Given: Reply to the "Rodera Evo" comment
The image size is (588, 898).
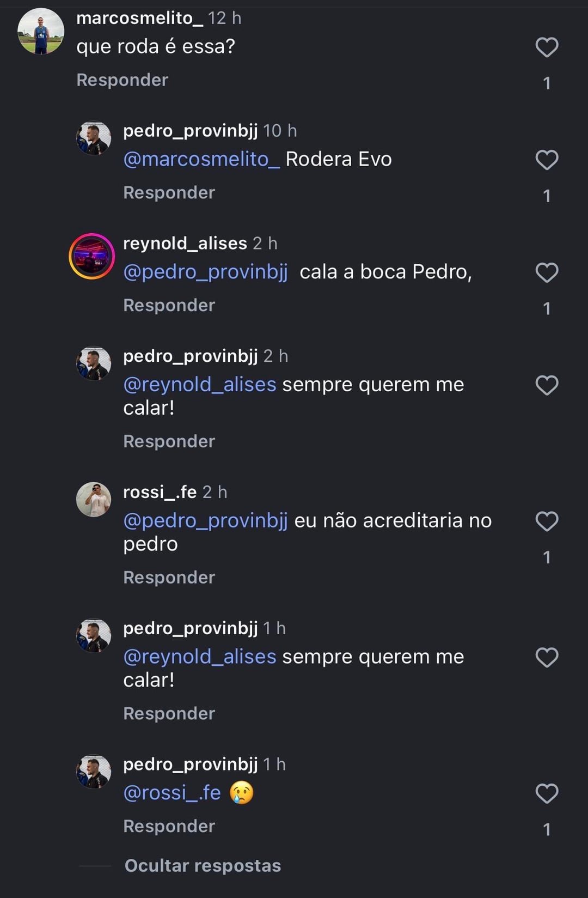Looking at the screenshot, I should tap(169, 193).
